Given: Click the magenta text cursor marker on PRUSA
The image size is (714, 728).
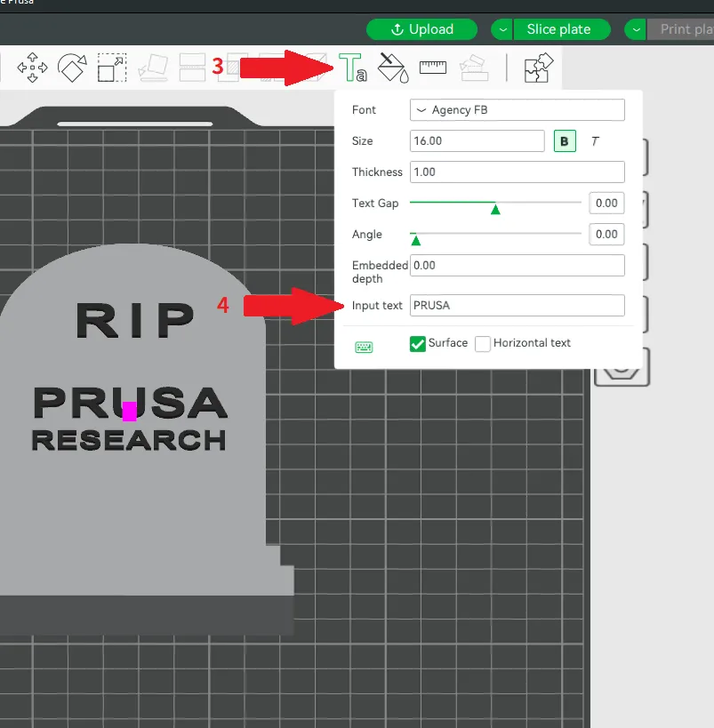Looking at the screenshot, I should [x=129, y=412].
